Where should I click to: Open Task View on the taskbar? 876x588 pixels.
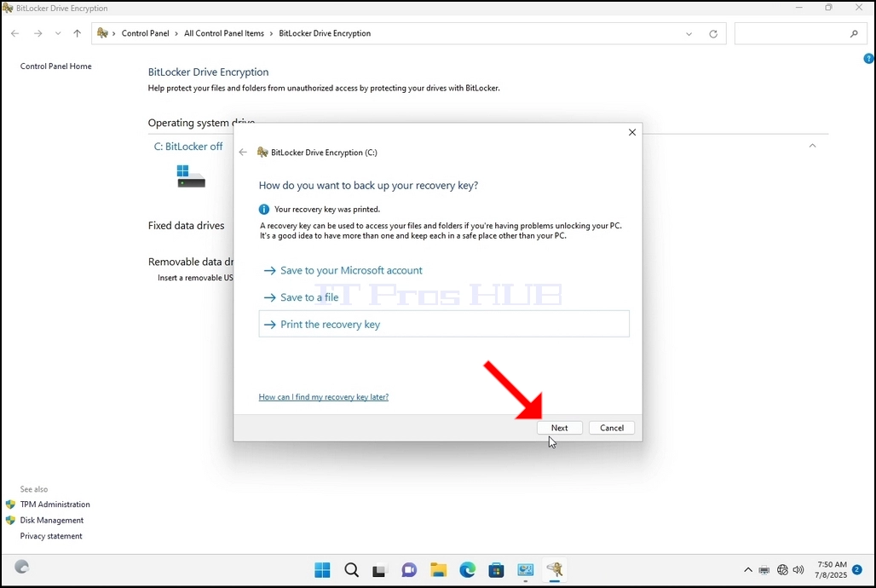click(380, 570)
